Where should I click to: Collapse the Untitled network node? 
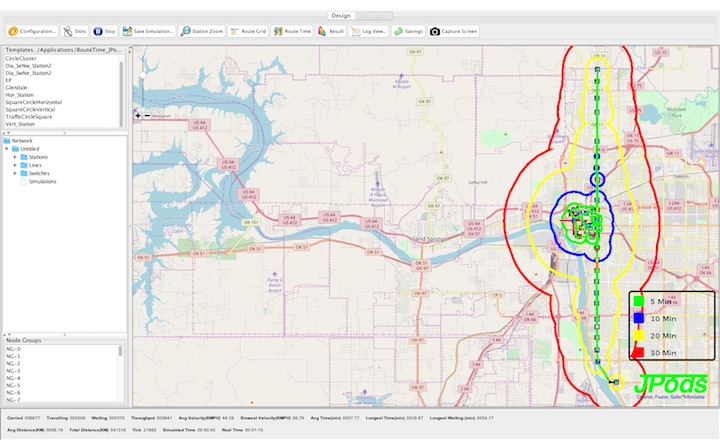(x=8, y=149)
